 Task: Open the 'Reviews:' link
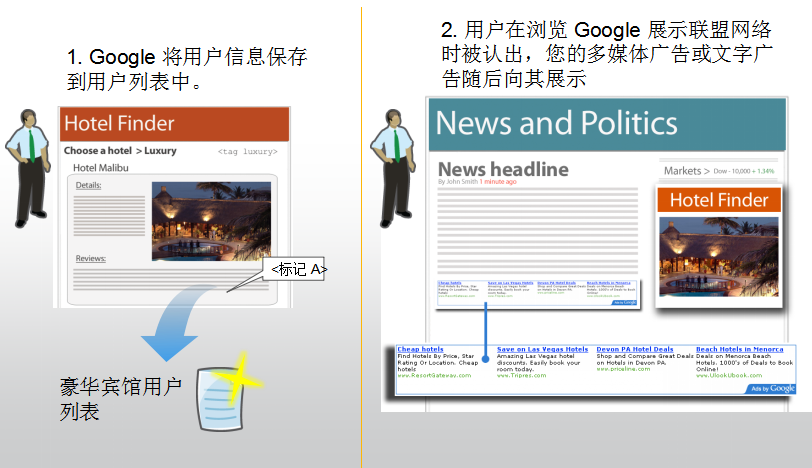click(91, 258)
